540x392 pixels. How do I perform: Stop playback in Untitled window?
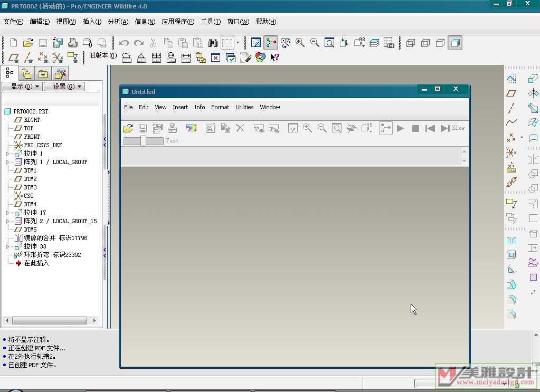coord(415,128)
